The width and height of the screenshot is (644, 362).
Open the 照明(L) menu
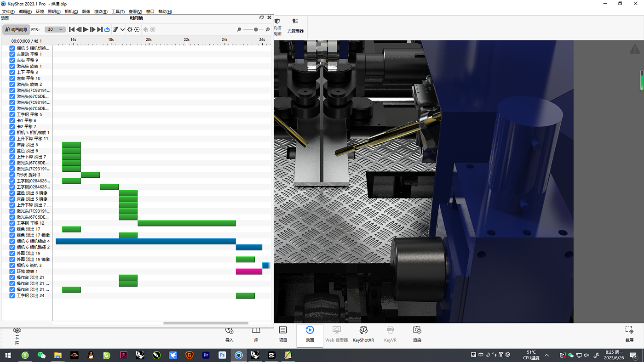[x=54, y=11]
